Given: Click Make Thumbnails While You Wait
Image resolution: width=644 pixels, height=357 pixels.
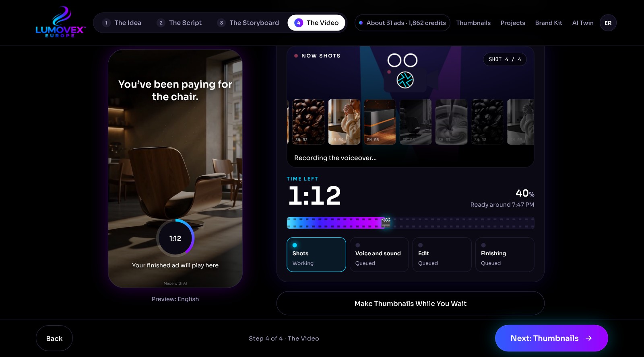Looking at the screenshot, I should [x=410, y=304].
